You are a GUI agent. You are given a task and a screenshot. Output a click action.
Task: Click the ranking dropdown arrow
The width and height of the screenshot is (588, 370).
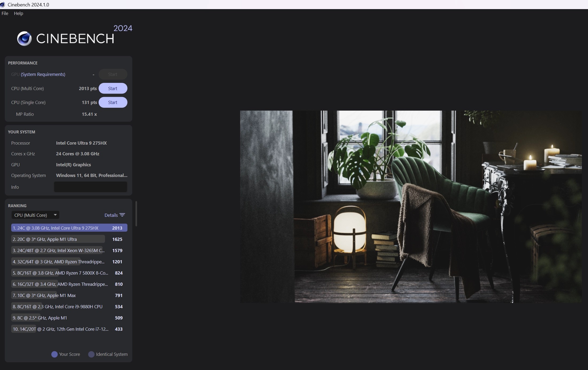point(55,215)
